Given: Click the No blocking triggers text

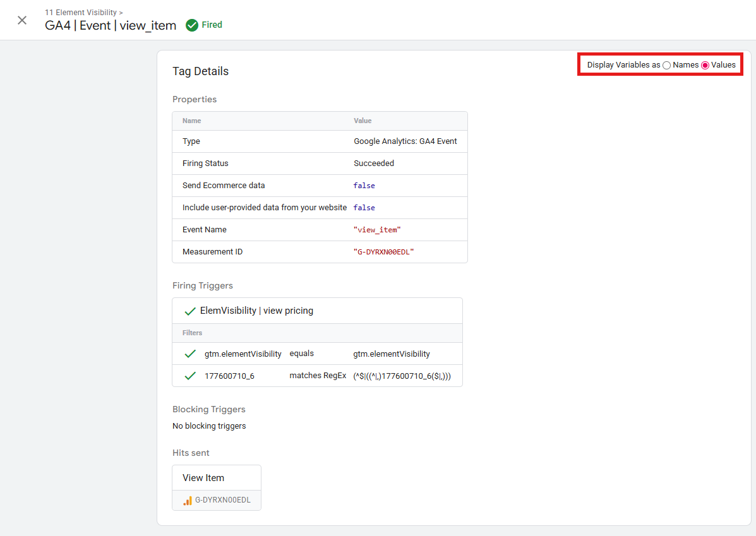Looking at the screenshot, I should click(209, 426).
